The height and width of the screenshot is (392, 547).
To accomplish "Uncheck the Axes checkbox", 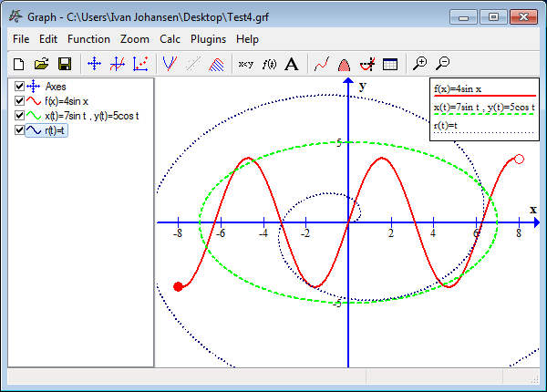I will (20, 87).
